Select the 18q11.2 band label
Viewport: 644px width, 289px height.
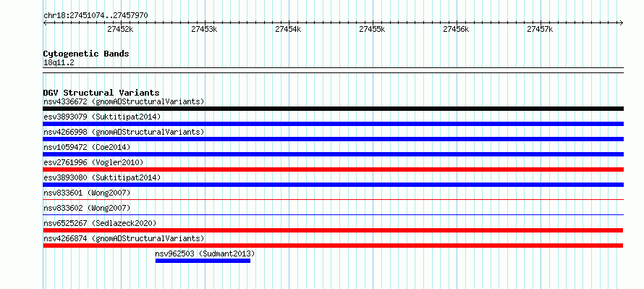[59, 63]
